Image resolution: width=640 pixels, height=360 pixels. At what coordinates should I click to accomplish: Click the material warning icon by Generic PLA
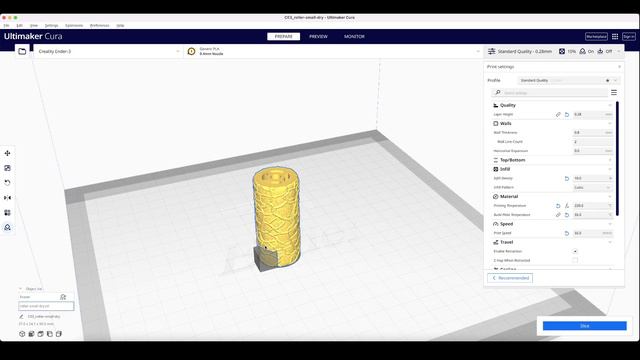191,51
